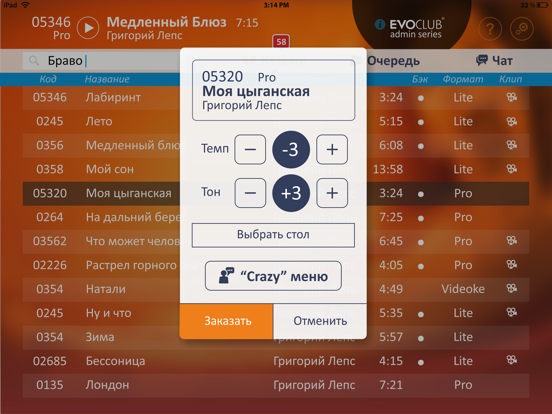Tap clip icon in Медленный блюз row
Viewport: 552px width, 414px height.
click(x=511, y=145)
